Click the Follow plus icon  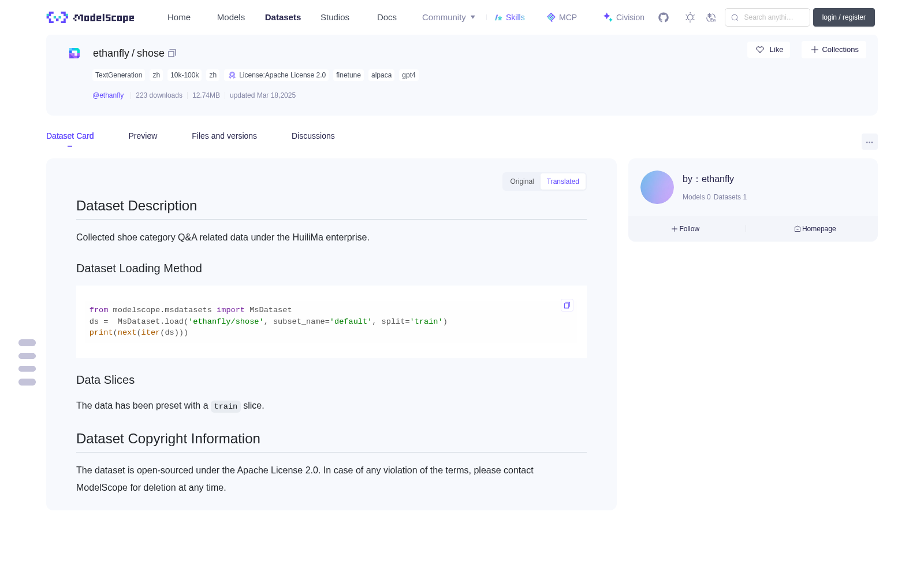coord(675,229)
